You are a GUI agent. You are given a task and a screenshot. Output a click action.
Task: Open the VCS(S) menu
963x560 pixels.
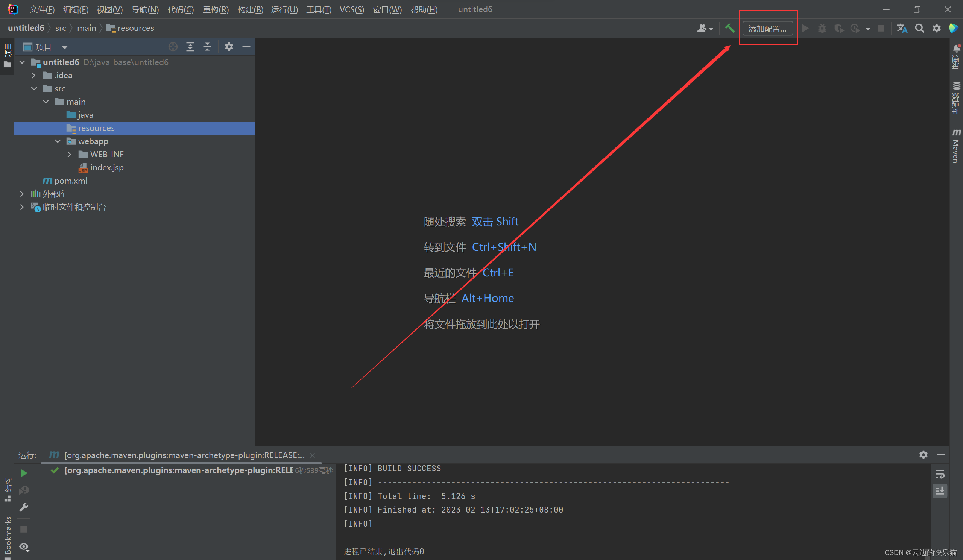pos(351,9)
